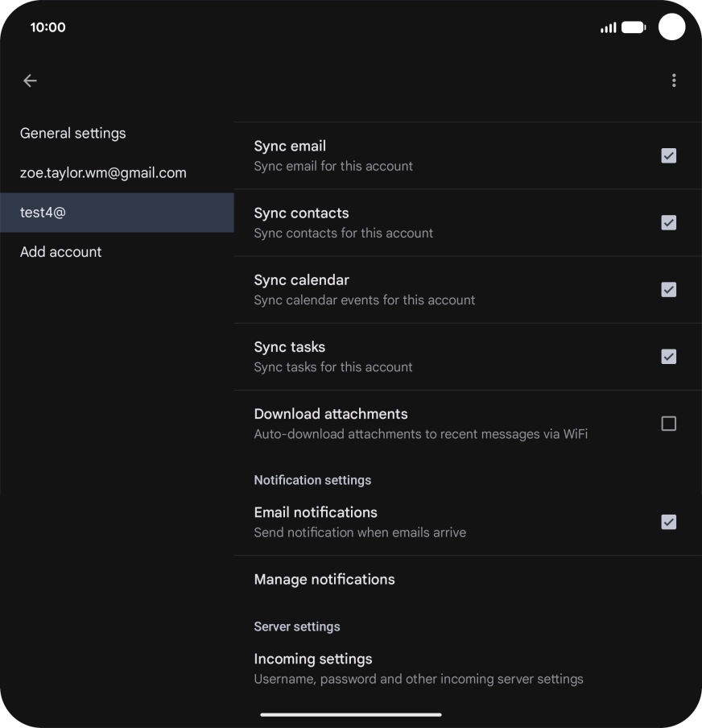Tap Add account in sidebar
This screenshot has height=728, width=702.
click(61, 252)
